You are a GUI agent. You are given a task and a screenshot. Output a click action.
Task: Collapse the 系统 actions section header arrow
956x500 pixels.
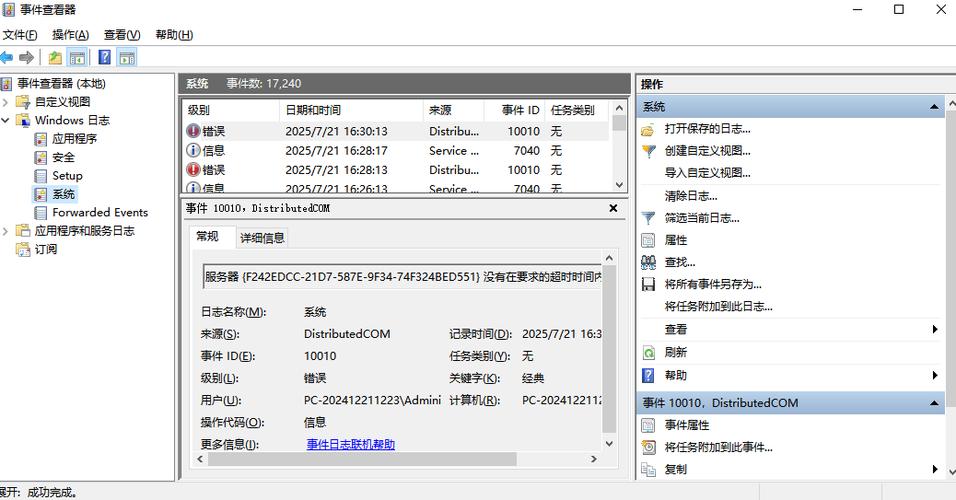point(934,107)
